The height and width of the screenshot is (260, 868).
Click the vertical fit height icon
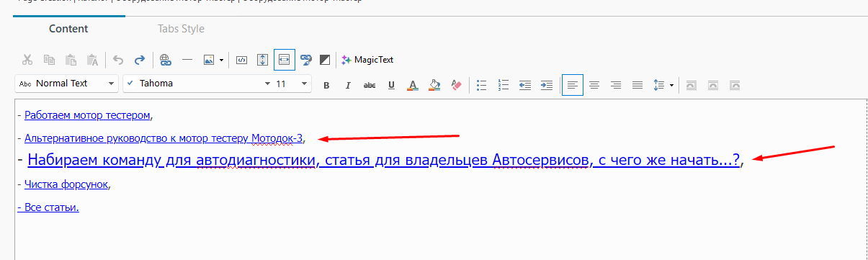pyautogui.click(x=263, y=60)
